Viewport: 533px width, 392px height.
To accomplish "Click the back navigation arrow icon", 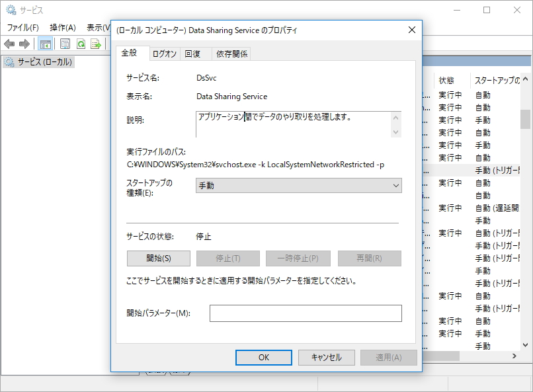I will point(9,44).
